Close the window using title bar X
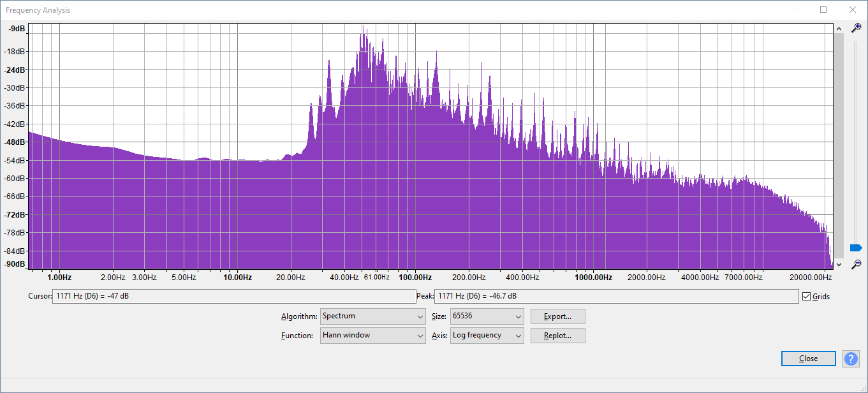Image resolution: width=868 pixels, height=393 pixels. 853,10
